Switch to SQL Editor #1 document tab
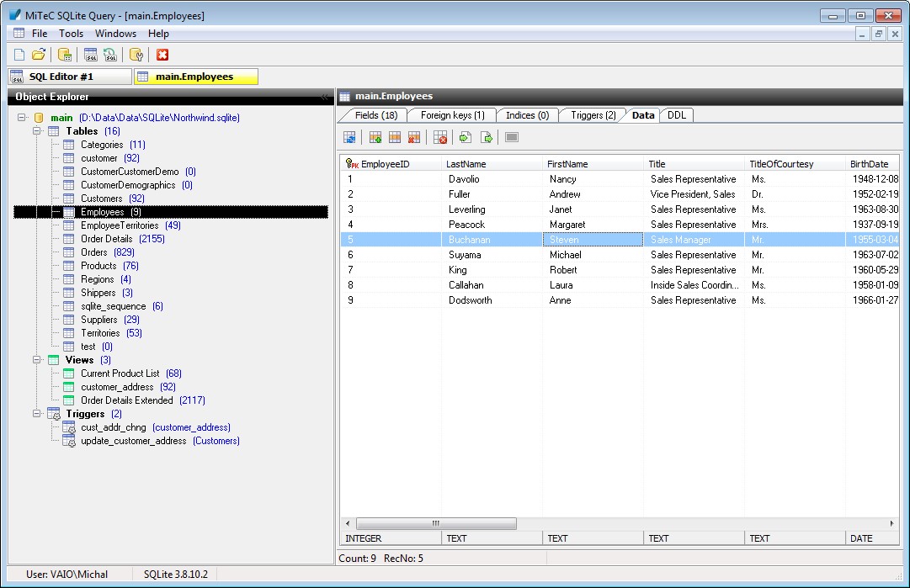This screenshot has width=910, height=588. (x=69, y=77)
